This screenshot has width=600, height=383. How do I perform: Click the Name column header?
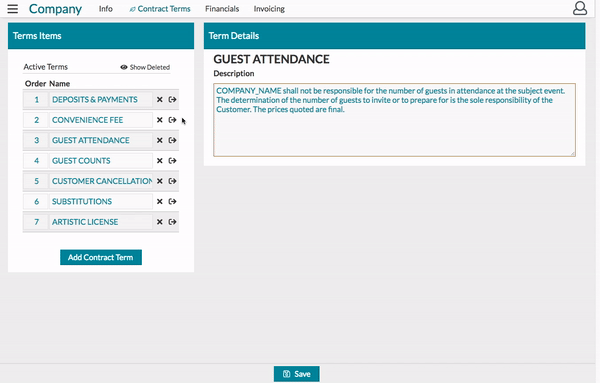click(x=59, y=83)
